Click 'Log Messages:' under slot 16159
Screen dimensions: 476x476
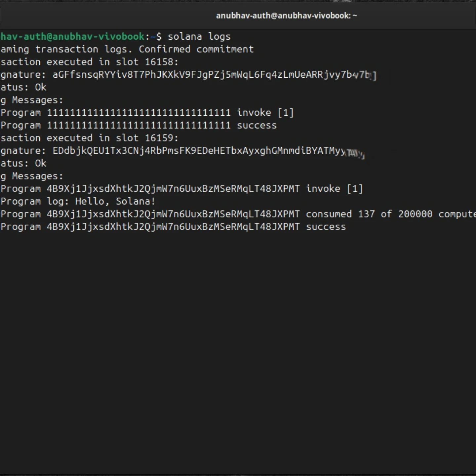(32, 176)
